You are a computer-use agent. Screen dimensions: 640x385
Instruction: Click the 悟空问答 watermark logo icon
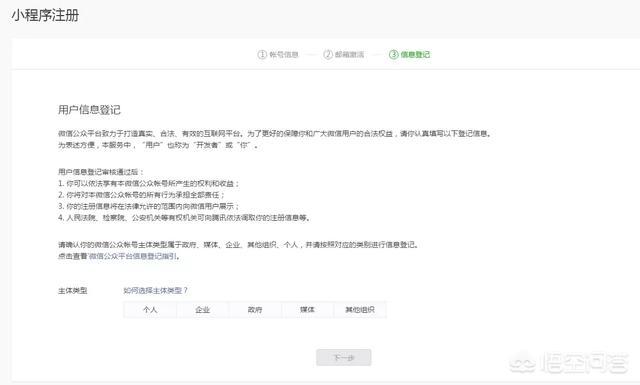[x=523, y=363]
